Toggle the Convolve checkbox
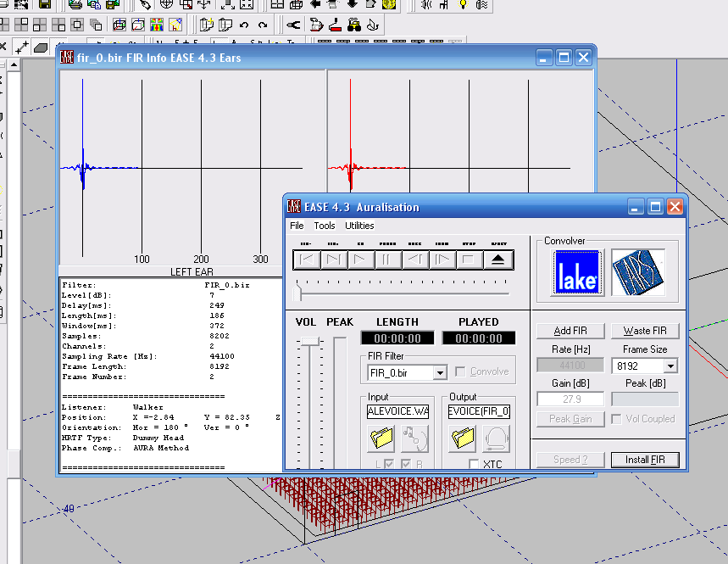Image resolution: width=728 pixels, height=564 pixels. 460,371
